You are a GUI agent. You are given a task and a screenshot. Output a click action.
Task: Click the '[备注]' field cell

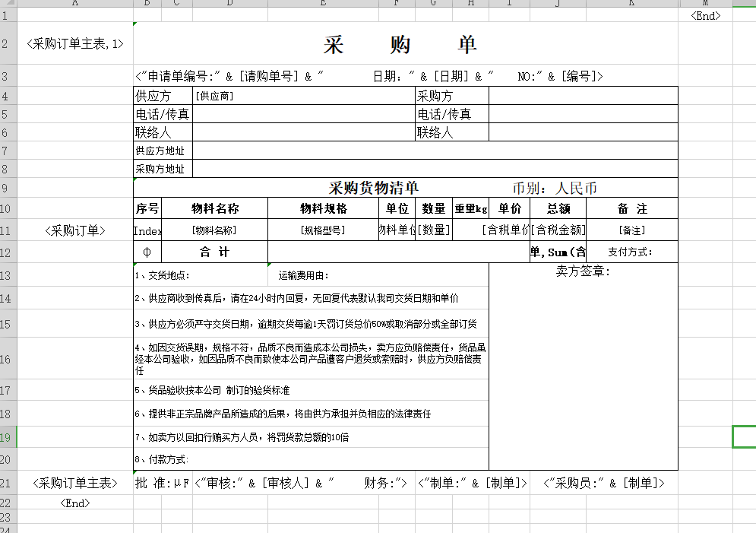[632, 230]
